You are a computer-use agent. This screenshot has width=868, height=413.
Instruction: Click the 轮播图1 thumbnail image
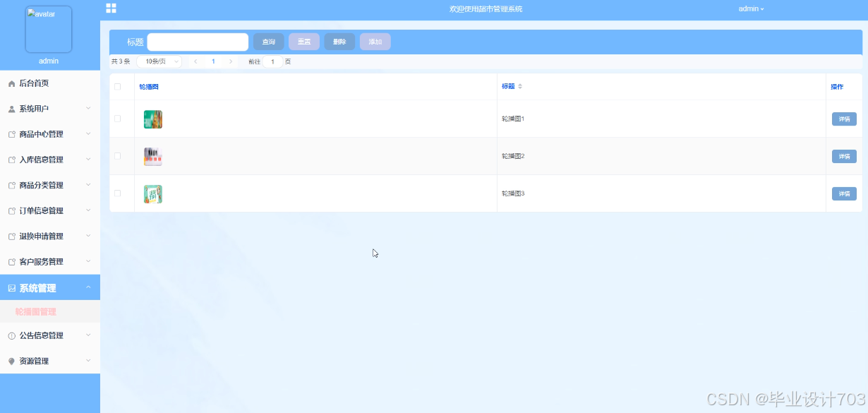pos(153,119)
